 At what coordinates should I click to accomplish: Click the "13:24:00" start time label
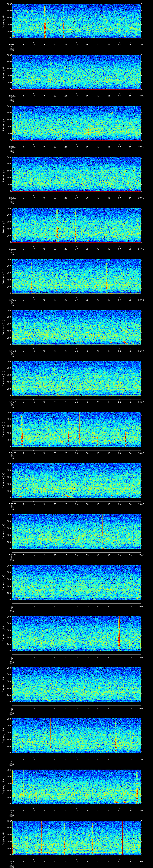[x=12, y=453]
